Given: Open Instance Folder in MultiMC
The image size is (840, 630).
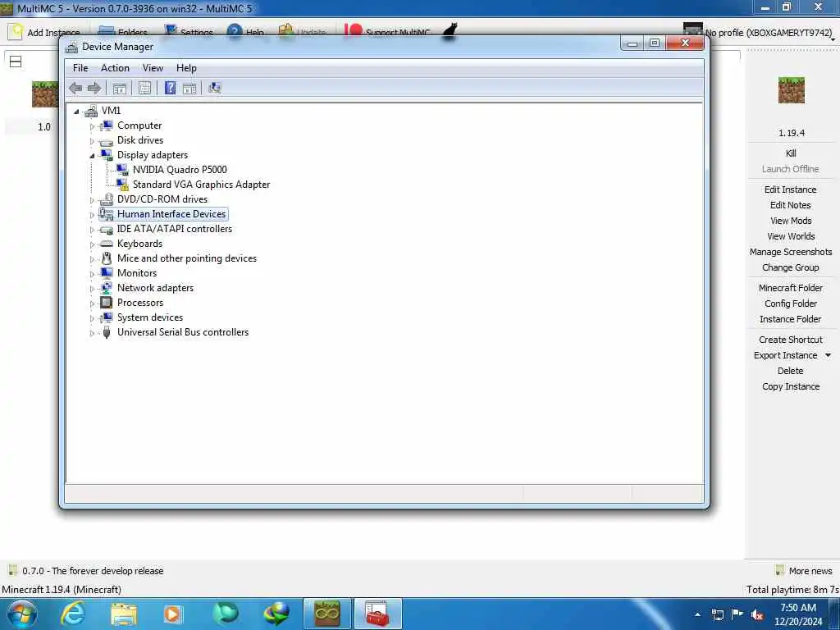Looking at the screenshot, I should (790, 319).
